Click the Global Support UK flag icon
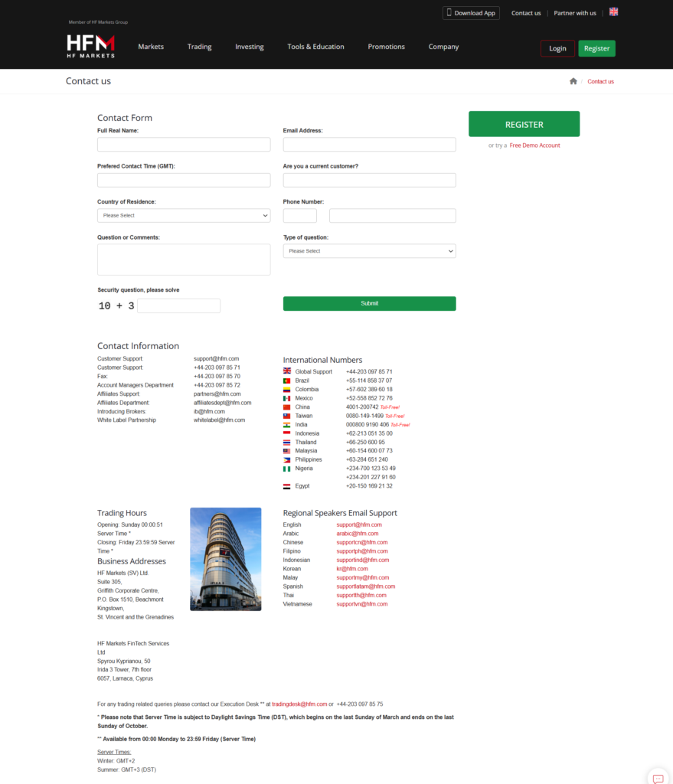The height and width of the screenshot is (784, 673). click(x=287, y=371)
